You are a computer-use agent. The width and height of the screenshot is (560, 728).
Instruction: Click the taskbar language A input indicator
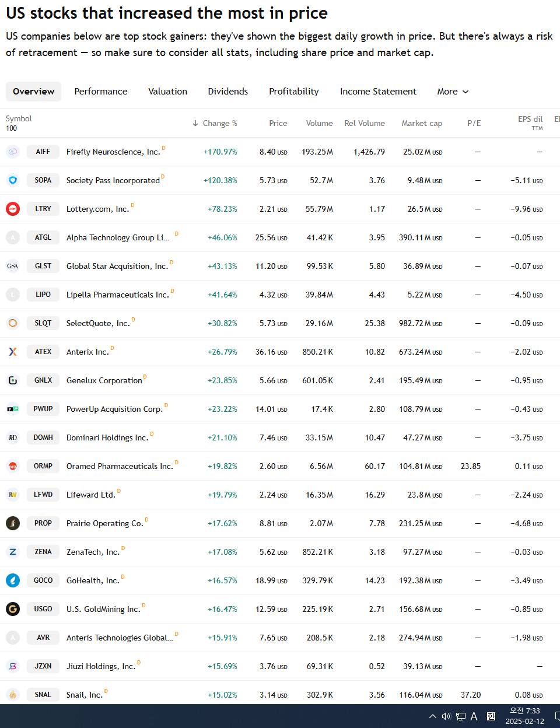pyautogui.click(x=474, y=716)
